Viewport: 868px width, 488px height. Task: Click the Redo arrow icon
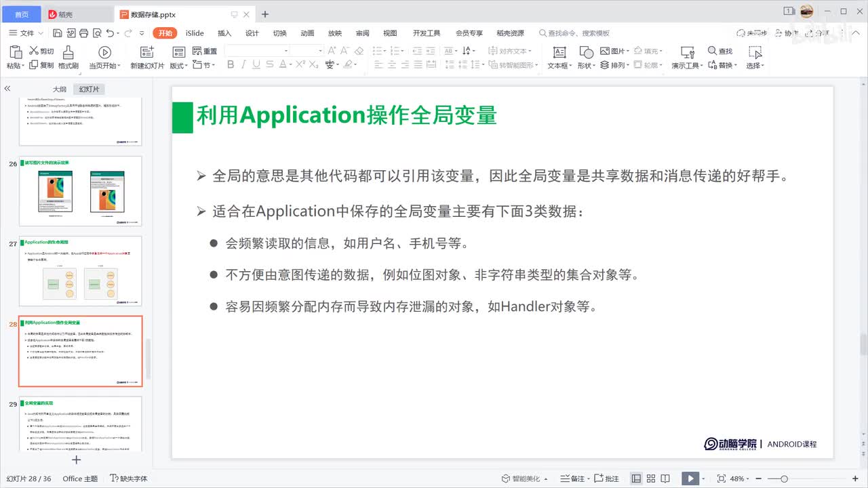129,33
